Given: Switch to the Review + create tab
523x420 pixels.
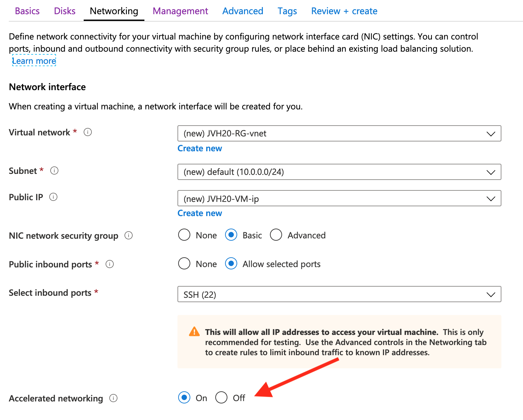Looking at the screenshot, I should click(x=344, y=11).
